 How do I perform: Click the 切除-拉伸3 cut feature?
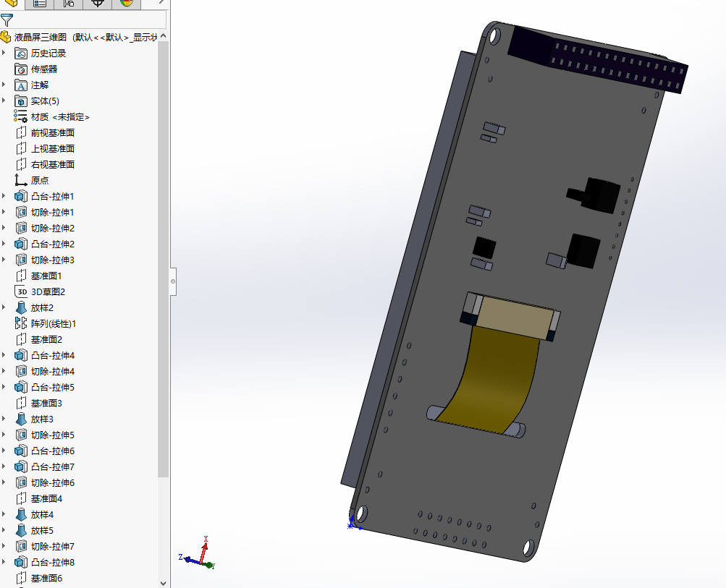(52, 260)
